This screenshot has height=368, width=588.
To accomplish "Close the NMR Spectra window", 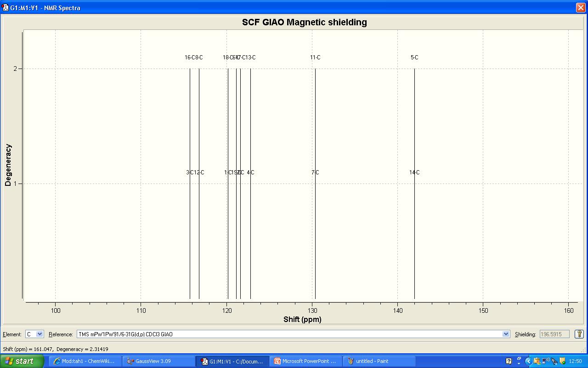I will (x=581, y=7).
